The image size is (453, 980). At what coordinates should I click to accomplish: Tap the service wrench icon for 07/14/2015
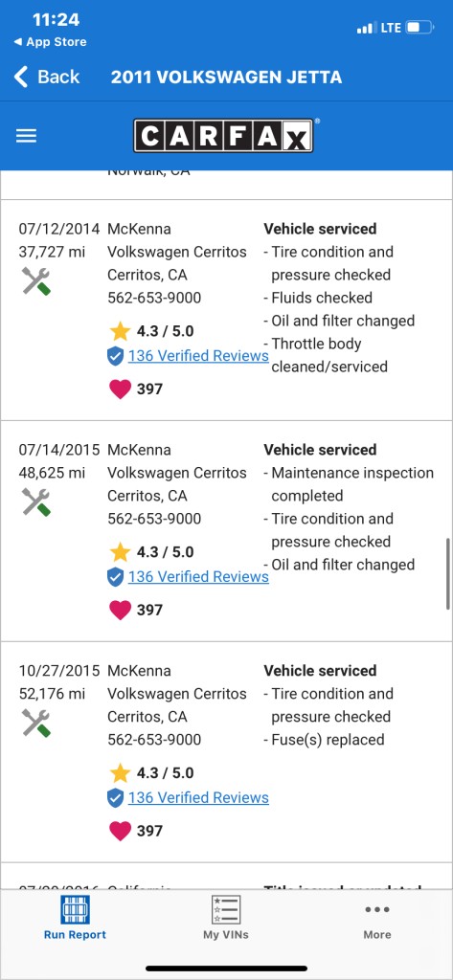click(35, 501)
